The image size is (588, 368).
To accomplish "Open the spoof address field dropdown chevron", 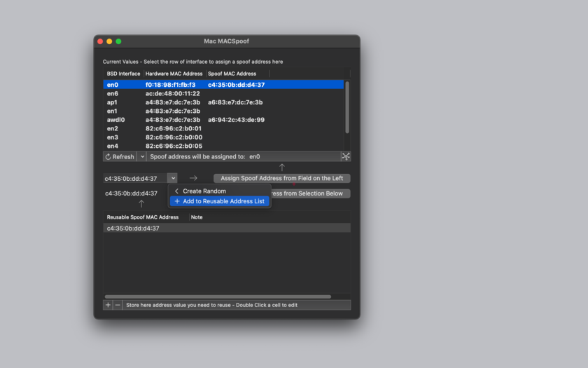I will (173, 178).
